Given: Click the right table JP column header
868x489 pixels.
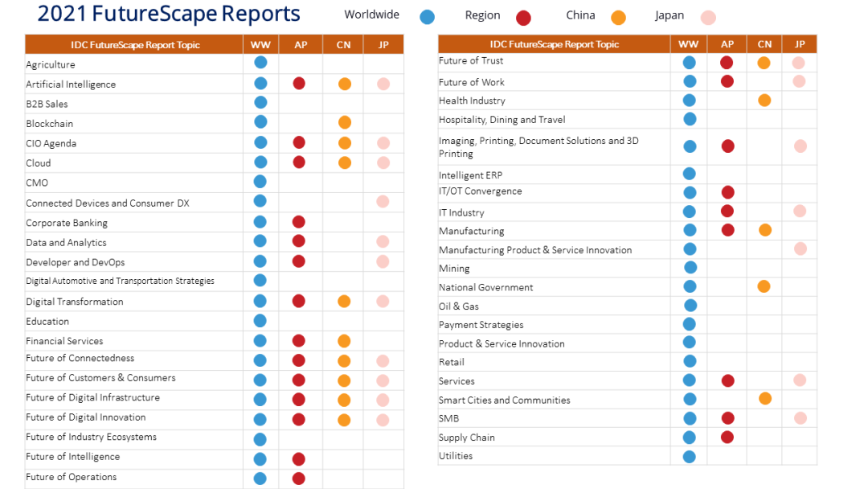Looking at the screenshot, I should pyautogui.click(x=800, y=44).
